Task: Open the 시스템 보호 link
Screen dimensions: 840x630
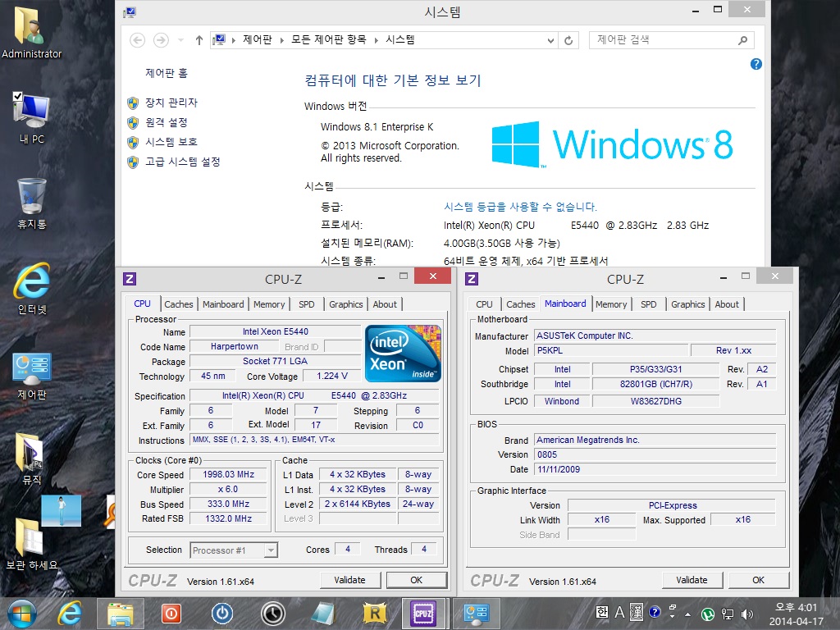Action: (171, 142)
